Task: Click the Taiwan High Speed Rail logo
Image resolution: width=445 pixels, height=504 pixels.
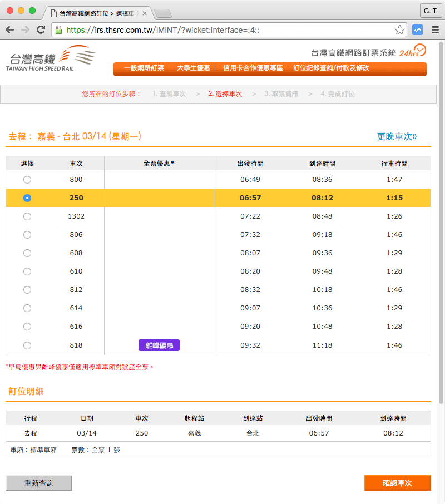Action: pyautogui.click(x=51, y=58)
